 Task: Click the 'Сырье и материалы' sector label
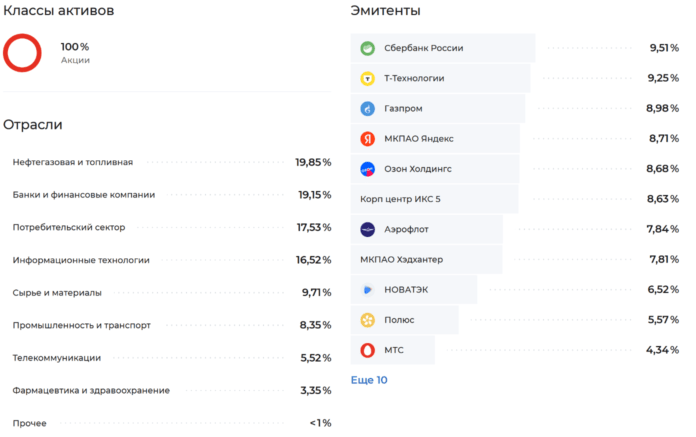click(x=57, y=293)
